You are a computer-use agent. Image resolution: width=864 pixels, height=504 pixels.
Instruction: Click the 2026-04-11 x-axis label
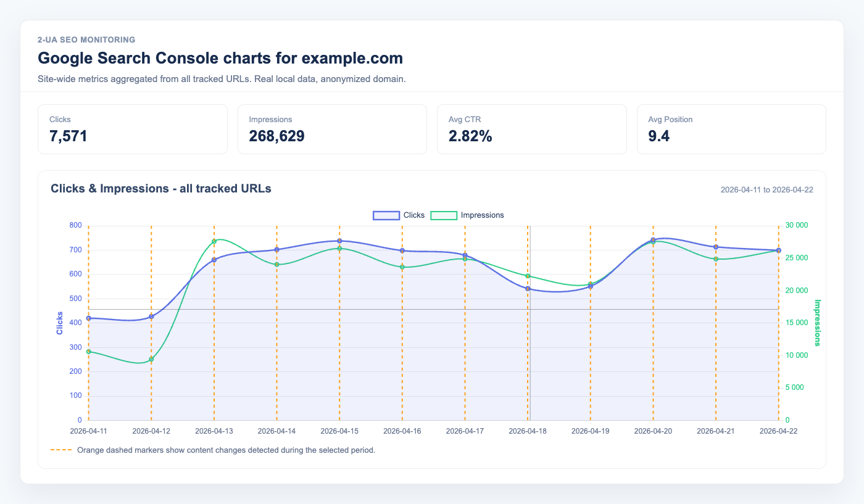[x=89, y=431]
